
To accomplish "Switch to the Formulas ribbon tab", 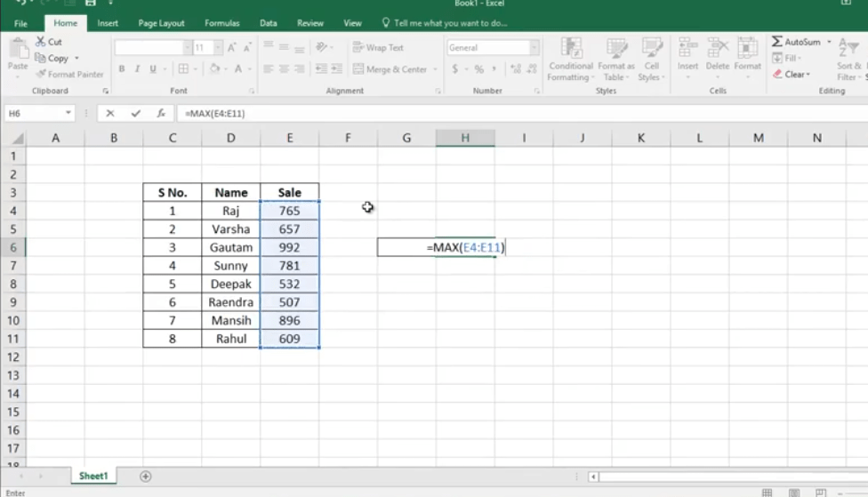I will [221, 23].
